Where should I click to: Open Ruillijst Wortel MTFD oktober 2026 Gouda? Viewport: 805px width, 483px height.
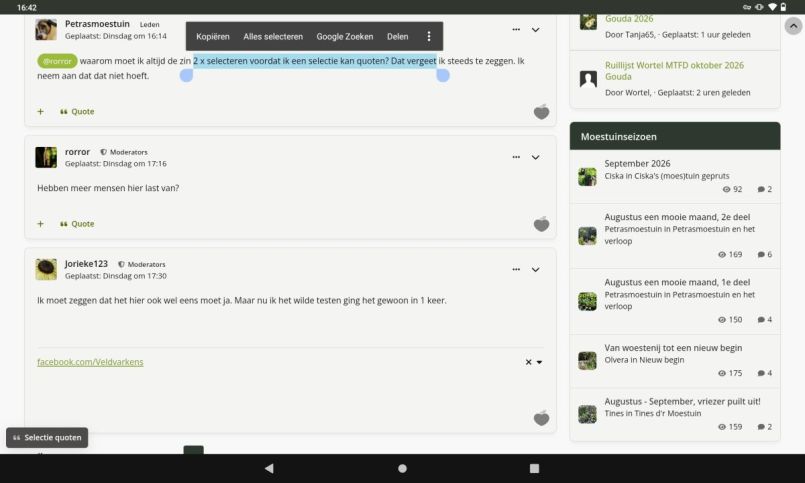(x=674, y=71)
